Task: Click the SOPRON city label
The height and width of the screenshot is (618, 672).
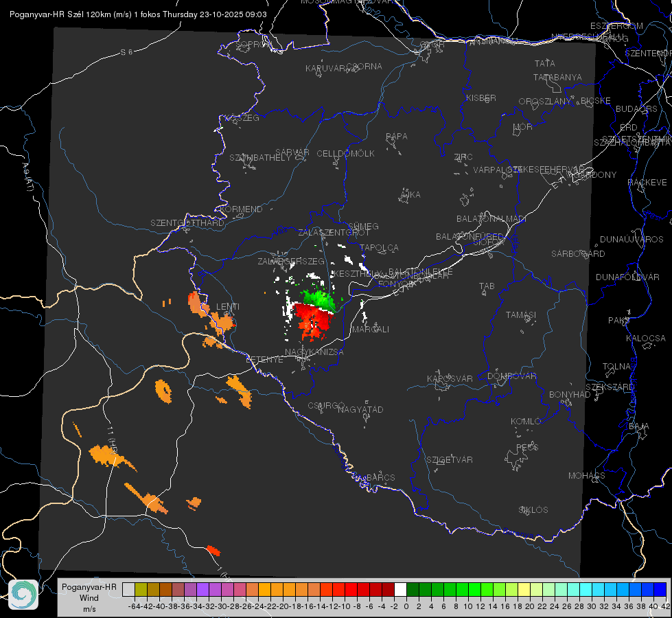Action: pyautogui.click(x=254, y=44)
